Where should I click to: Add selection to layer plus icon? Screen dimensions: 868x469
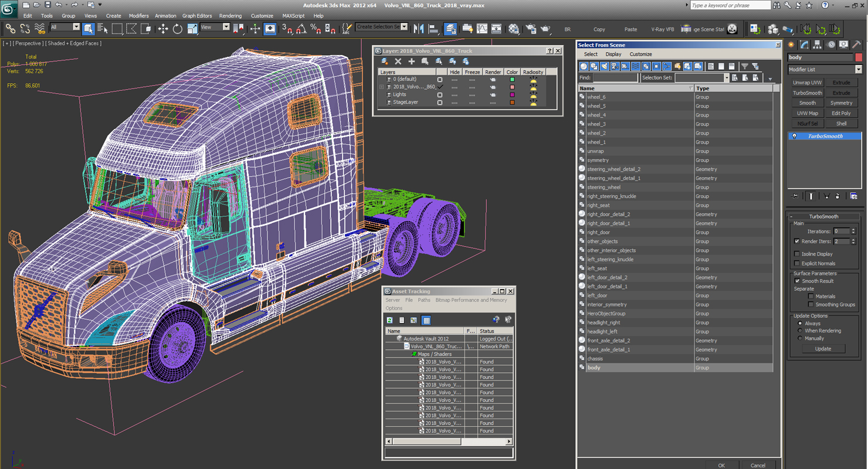pyautogui.click(x=411, y=61)
